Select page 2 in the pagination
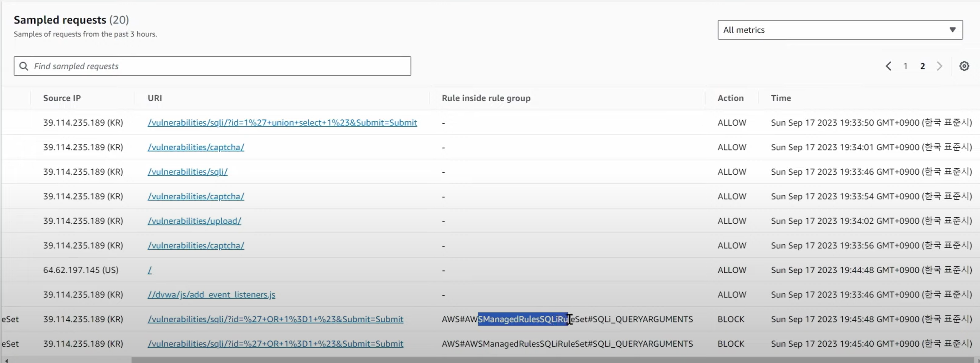 922,66
